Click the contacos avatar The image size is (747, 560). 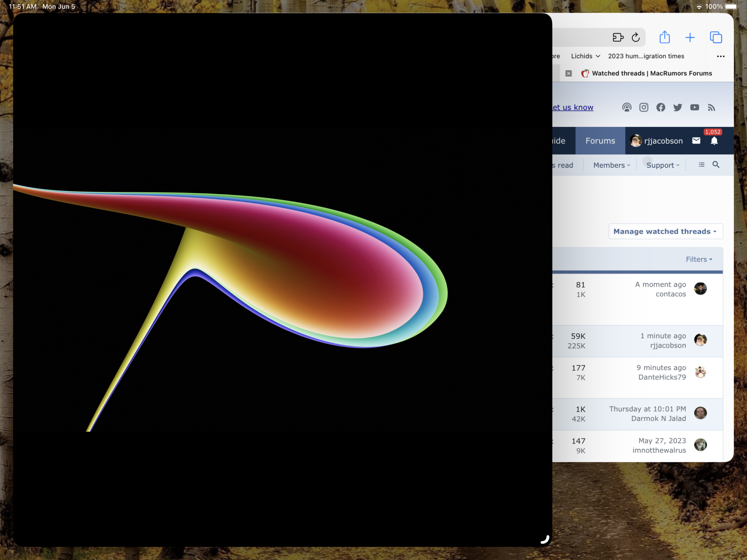coord(700,289)
